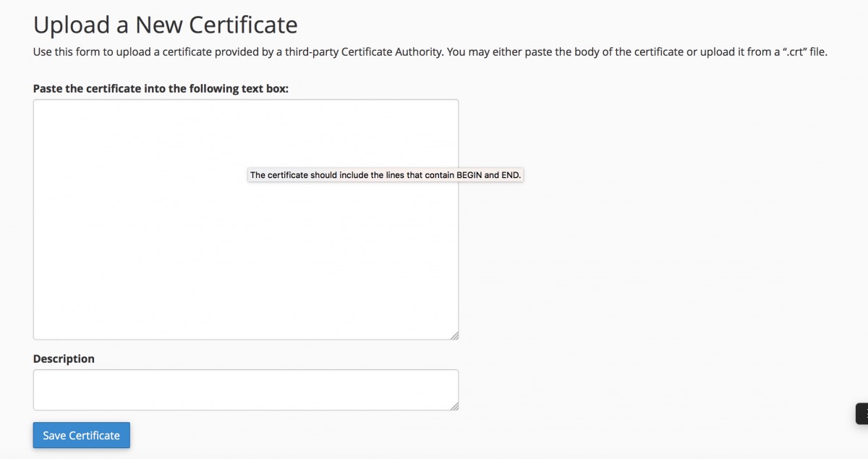
Task: Click the BEGIN and END tooltip
Action: [x=385, y=175]
